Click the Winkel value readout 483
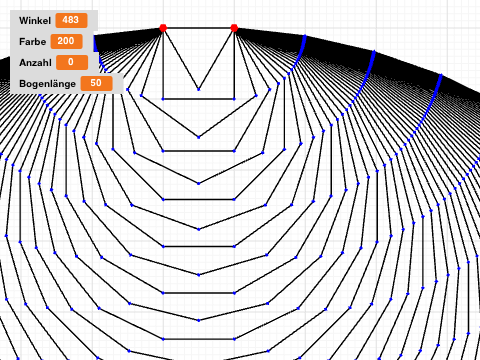Viewport: 480px width, 360px height. coord(71,20)
